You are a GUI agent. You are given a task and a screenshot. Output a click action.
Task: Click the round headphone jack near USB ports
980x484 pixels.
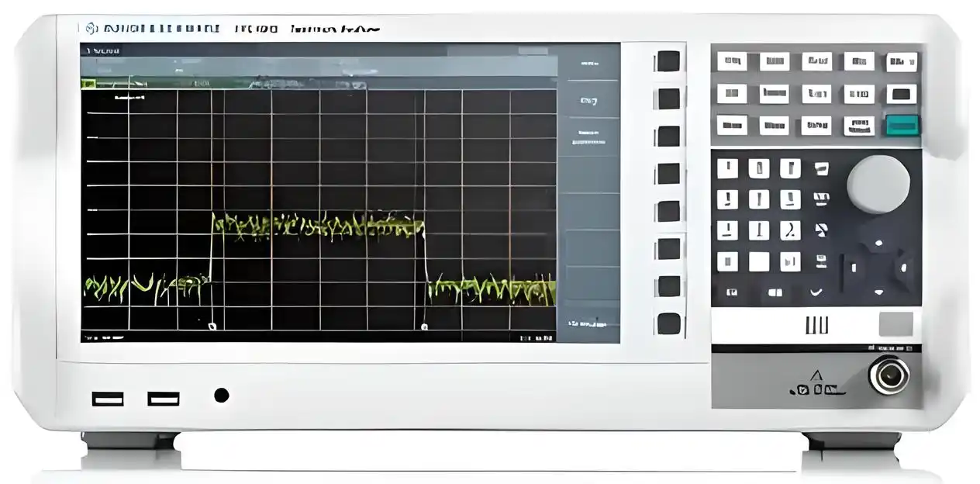pos(221,396)
